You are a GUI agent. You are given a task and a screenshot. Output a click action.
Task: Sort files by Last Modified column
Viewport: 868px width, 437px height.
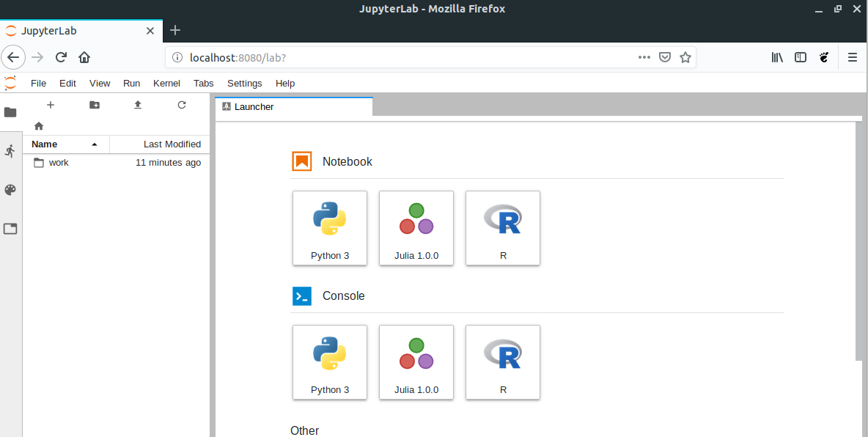pos(160,144)
